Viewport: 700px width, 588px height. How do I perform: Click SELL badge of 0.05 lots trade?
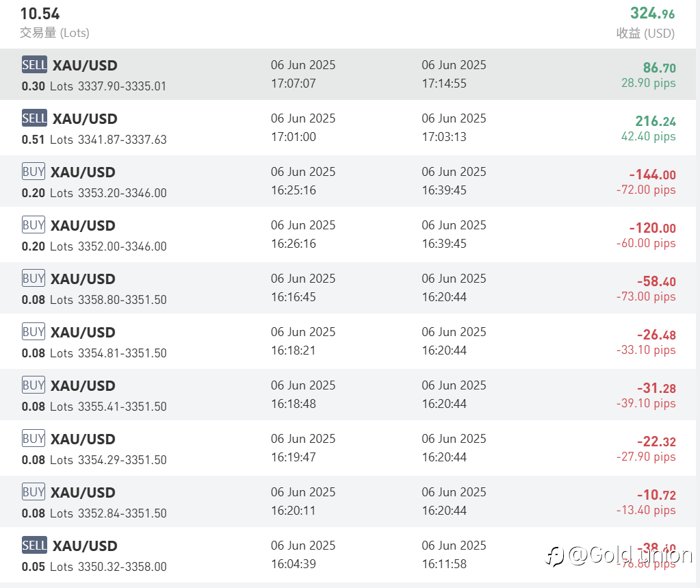click(x=34, y=545)
